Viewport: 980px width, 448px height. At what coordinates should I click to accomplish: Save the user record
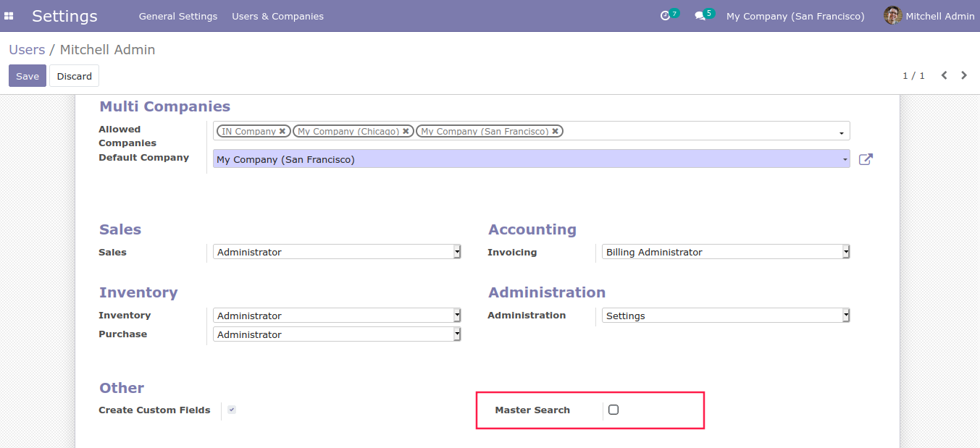pos(28,76)
